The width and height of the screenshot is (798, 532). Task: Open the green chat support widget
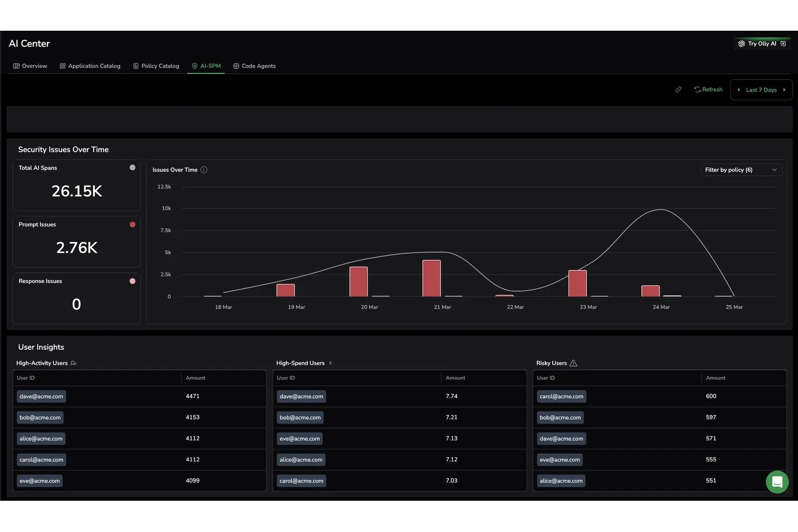pos(777,482)
